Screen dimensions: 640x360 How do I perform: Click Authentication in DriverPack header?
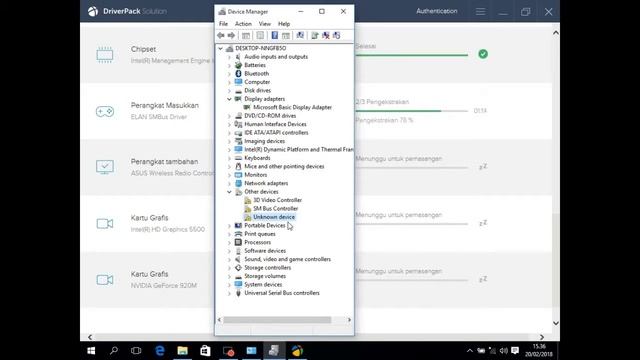436,11
